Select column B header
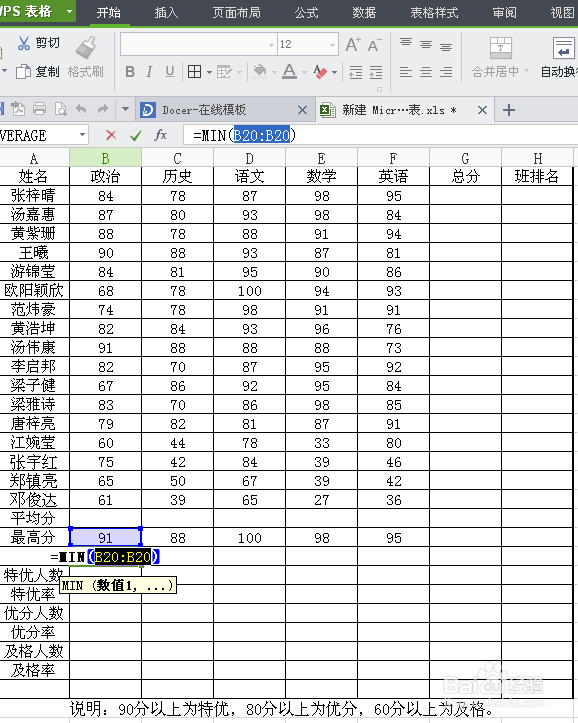Screen dimensions: 578x723 [105, 159]
